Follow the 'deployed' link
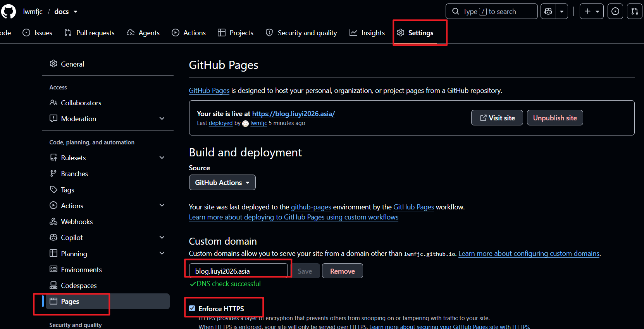 (x=220, y=123)
